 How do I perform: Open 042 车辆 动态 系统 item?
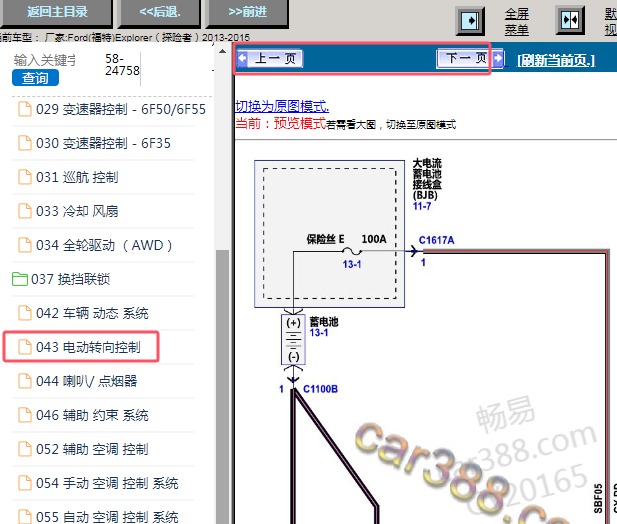pyautogui.click(x=83, y=313)
